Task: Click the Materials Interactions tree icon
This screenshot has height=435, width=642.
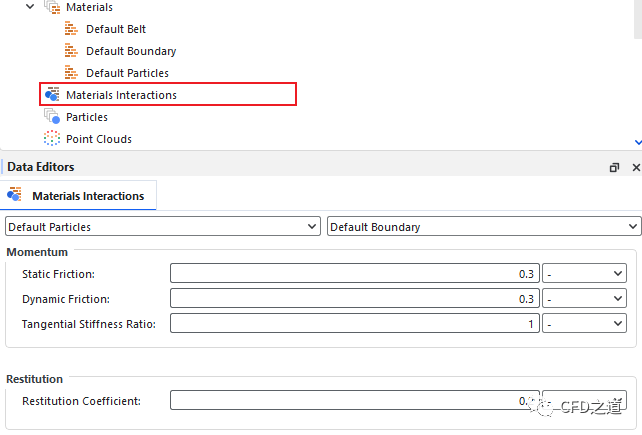Action: tap(52, 95)
